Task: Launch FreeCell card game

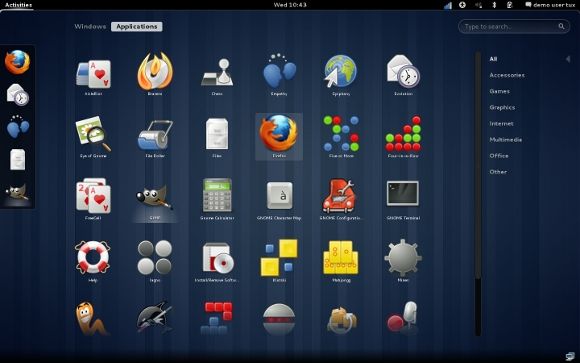Action: (93, 199)
